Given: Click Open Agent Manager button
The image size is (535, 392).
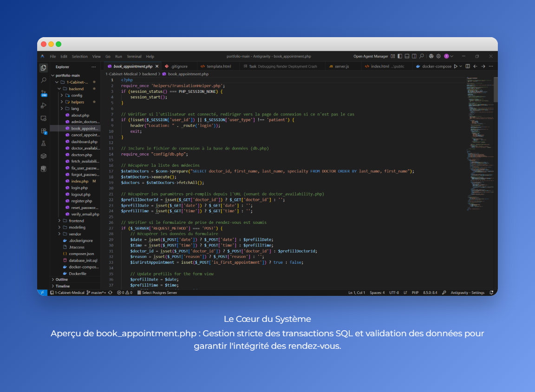Looking at the screenshot, I should (371, 57).
